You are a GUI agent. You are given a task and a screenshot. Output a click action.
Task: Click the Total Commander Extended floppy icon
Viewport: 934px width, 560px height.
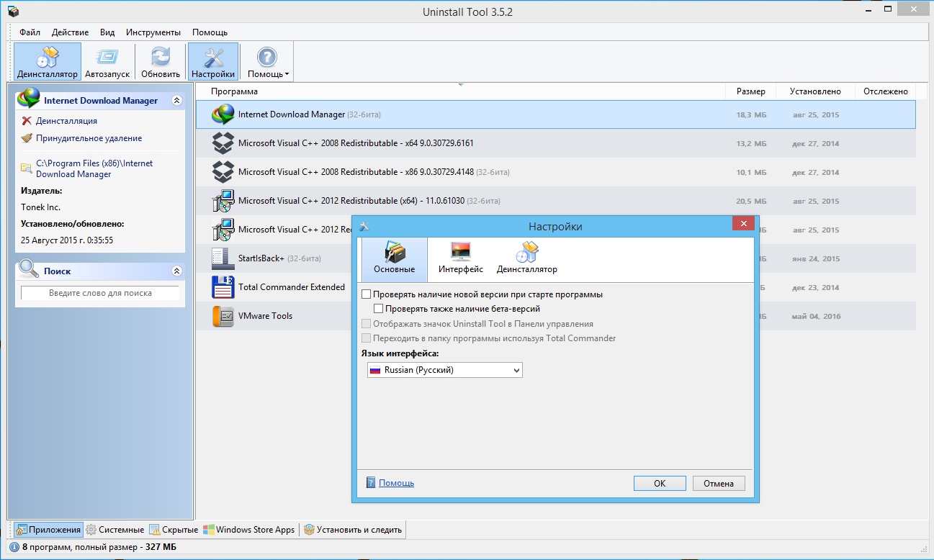coord(223,287)
